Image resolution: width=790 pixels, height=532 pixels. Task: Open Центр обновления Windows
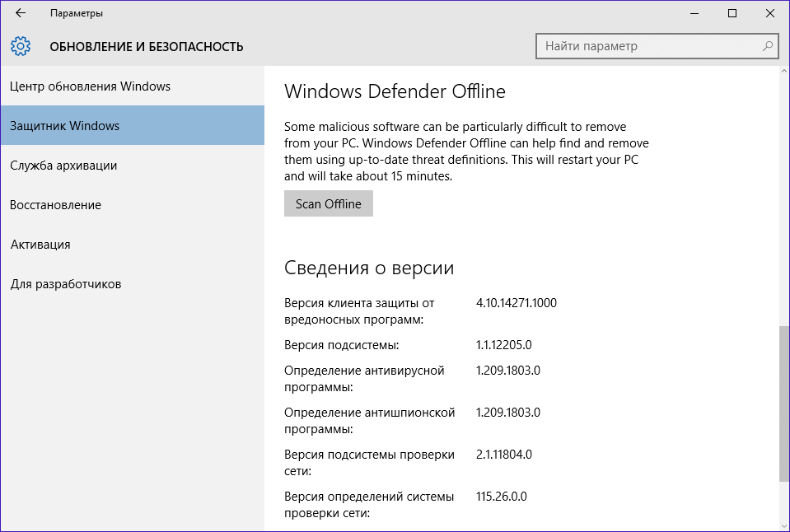pos(89,86)
